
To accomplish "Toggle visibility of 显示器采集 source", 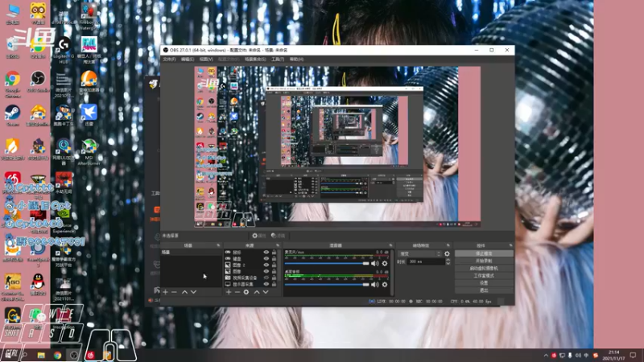I will (266, 284).
